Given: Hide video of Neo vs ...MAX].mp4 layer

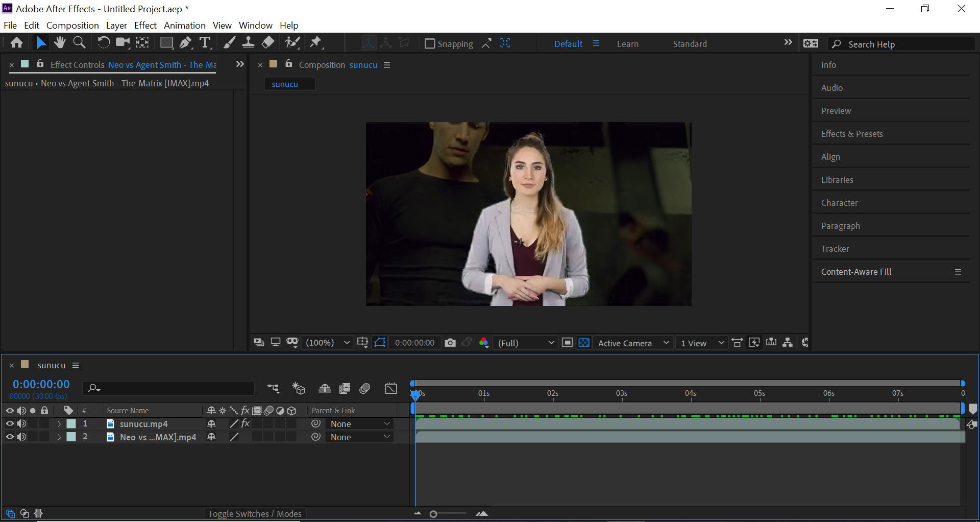Looking at the screenshot, I should [x=10, y=437].
